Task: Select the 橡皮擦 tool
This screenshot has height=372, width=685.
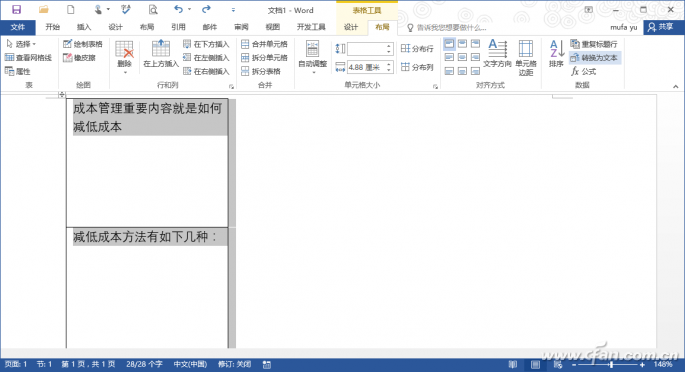Action: pyautogui.click(x=79, y=58)
